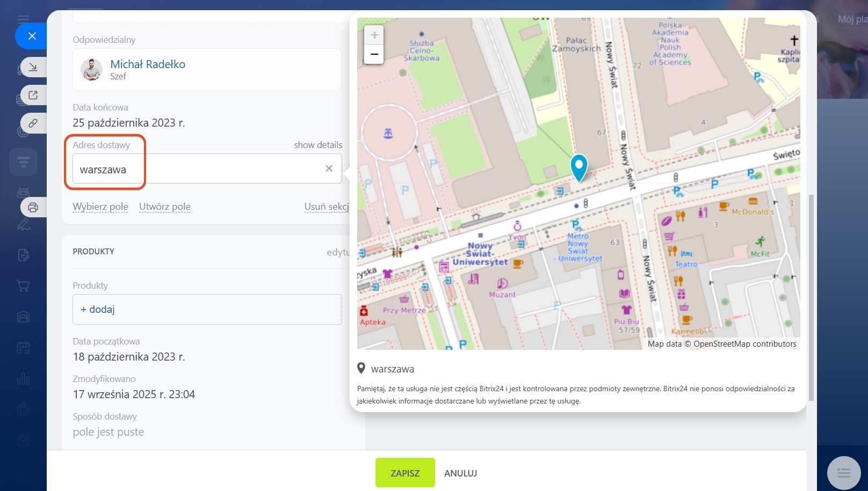Clear the delivery address field
Image resolution: width=868 pixels, height=491 pixels.
[x=329, y=168]
